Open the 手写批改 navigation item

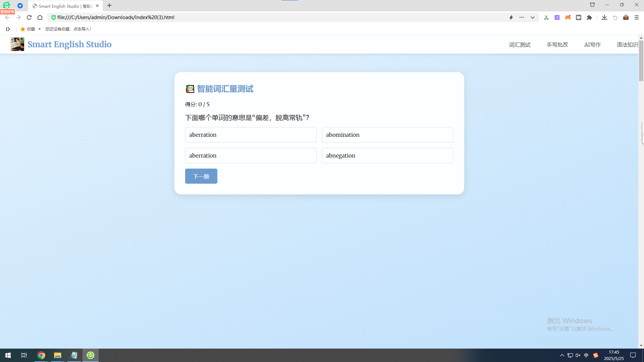(557, 45)
